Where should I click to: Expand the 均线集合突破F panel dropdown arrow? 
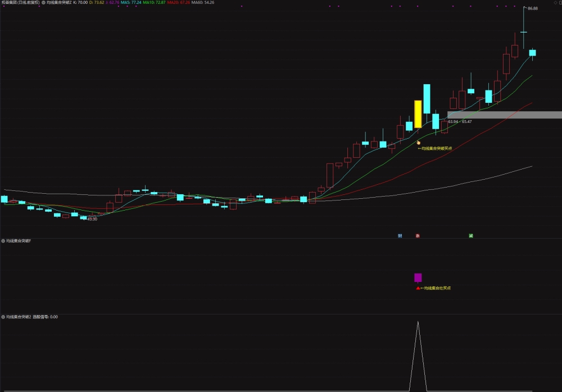pos(3,241)
